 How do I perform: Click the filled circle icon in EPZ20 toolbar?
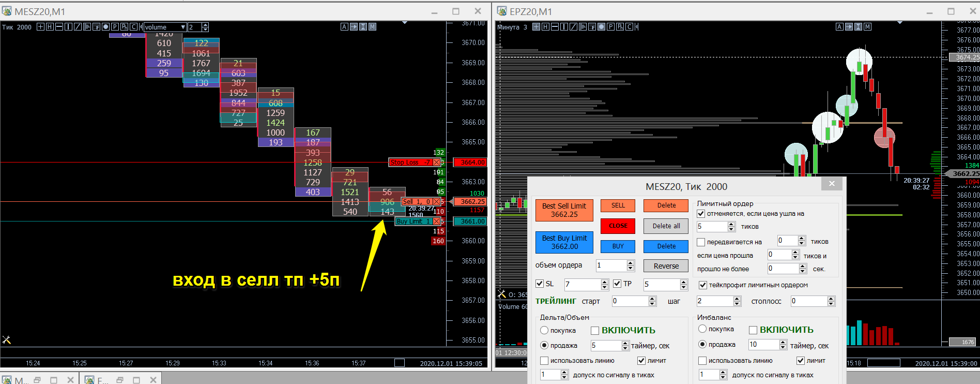(x=601, y=27)
